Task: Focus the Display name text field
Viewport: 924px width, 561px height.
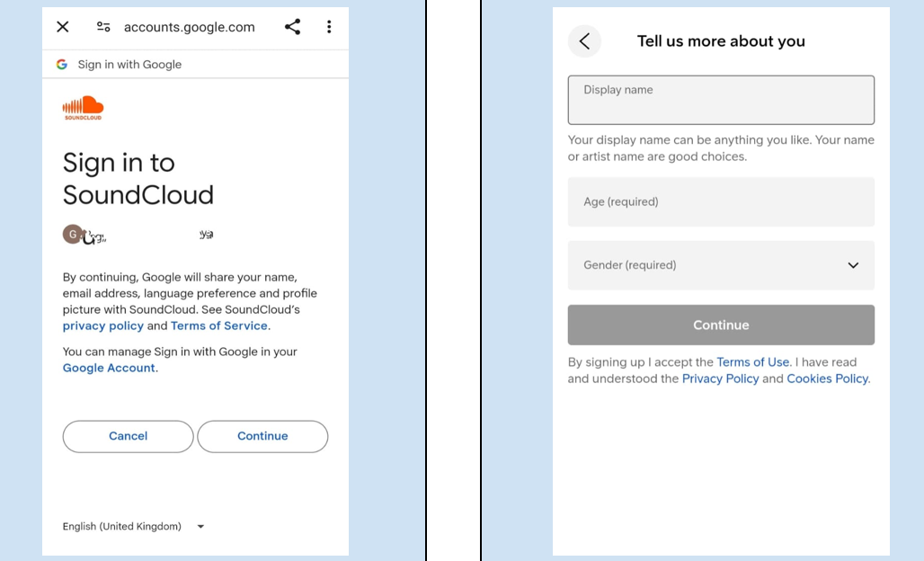Action: tap(721, 100)
